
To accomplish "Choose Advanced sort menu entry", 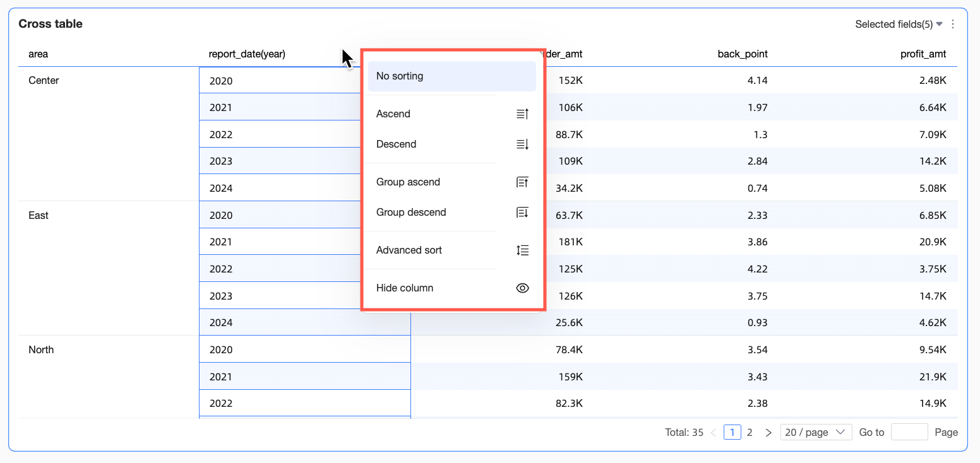I will pos(409,250).
